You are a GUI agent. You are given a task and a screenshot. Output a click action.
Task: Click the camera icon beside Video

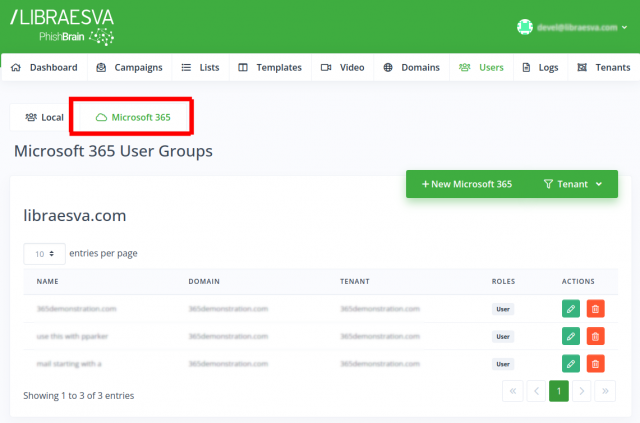click(x=326, y=67)
